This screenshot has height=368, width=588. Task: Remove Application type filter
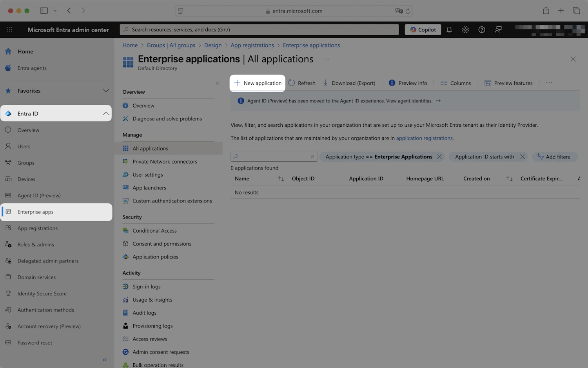[x=439, y=157]
